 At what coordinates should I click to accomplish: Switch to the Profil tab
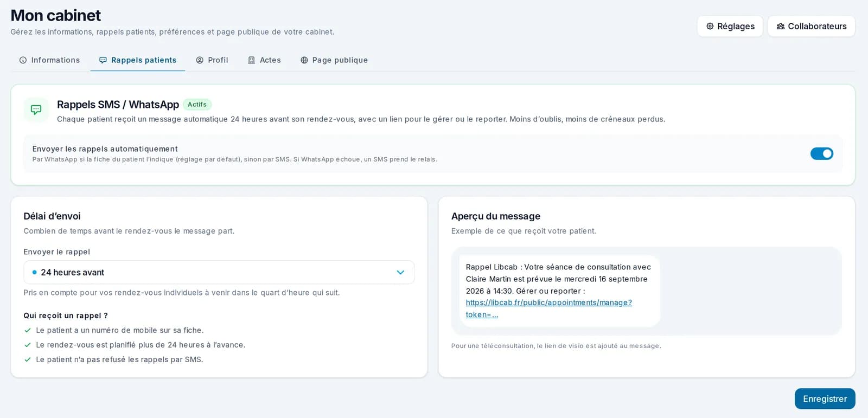tap(212, 60)
